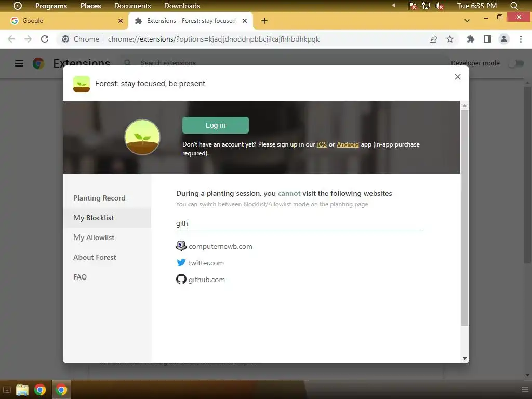
Task: Open the Places menu
Action: point(90,6)
